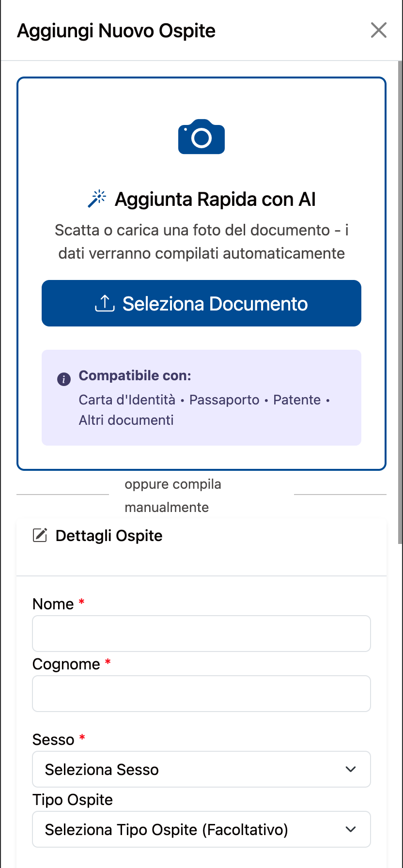Click the camera icon in AI box
This screenshot has height=868, width=403.
[201, 137]
